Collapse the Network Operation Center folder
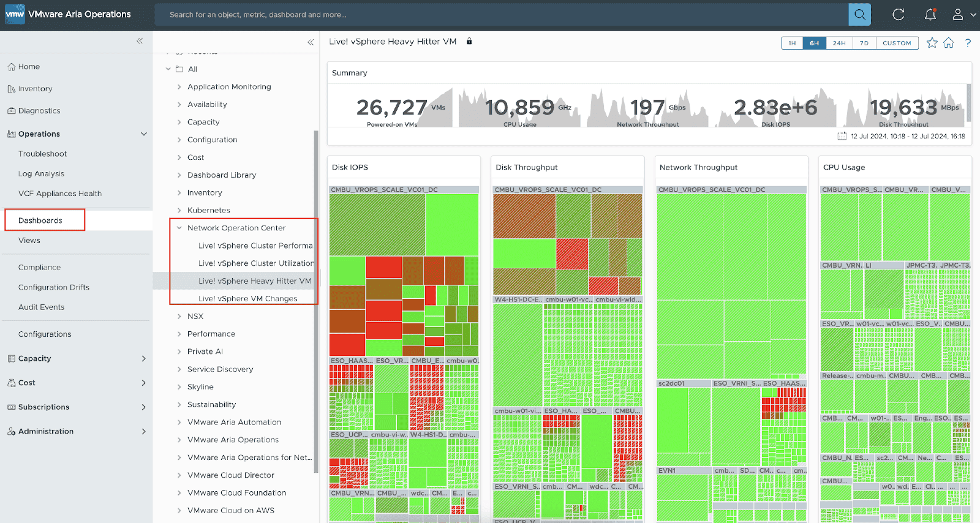Viewport: 980px width, 523px height. [x=179, y=228]
